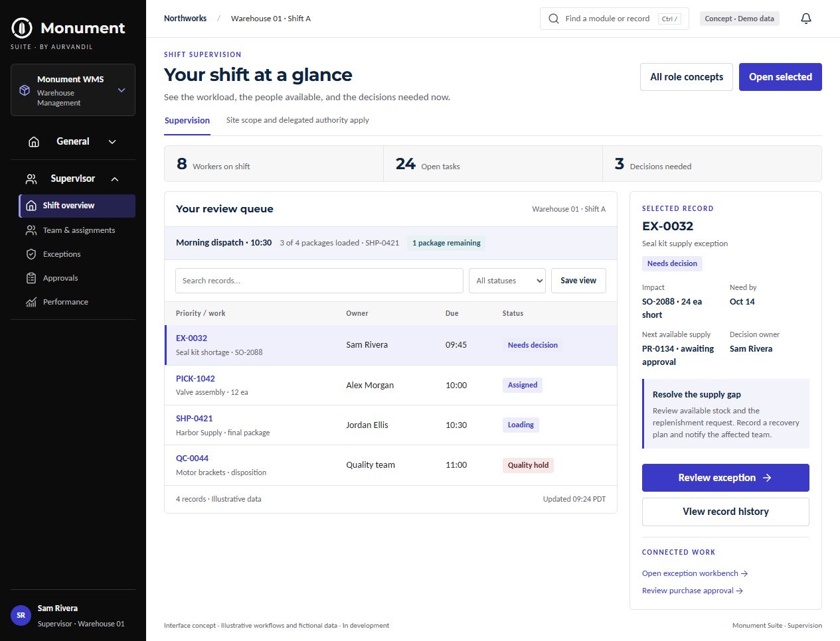This screenshot has height=641, width=840.
Task: Click the Shift overview home icon
Action: tap(31, 206)
